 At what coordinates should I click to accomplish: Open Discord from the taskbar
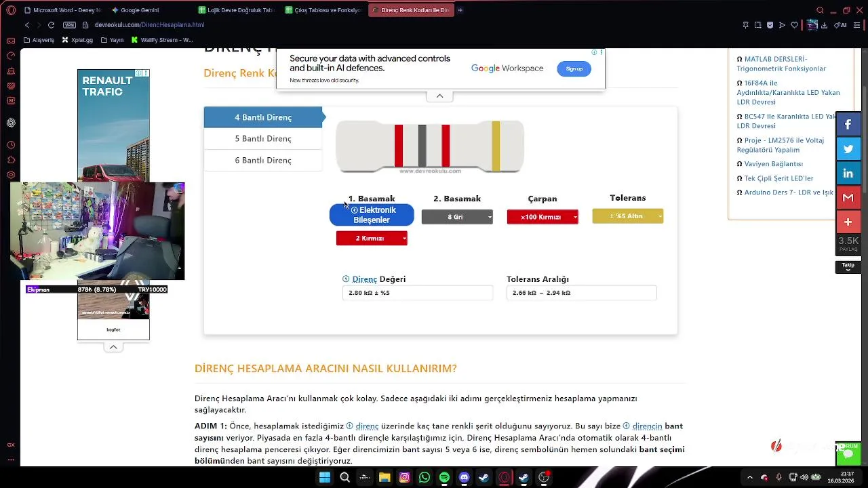click(464, 477)
